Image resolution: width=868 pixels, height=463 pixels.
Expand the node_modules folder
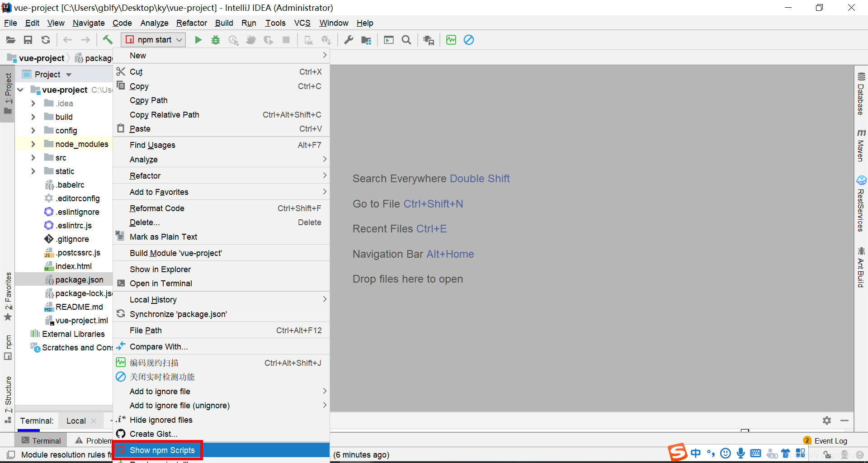point(33,144)
